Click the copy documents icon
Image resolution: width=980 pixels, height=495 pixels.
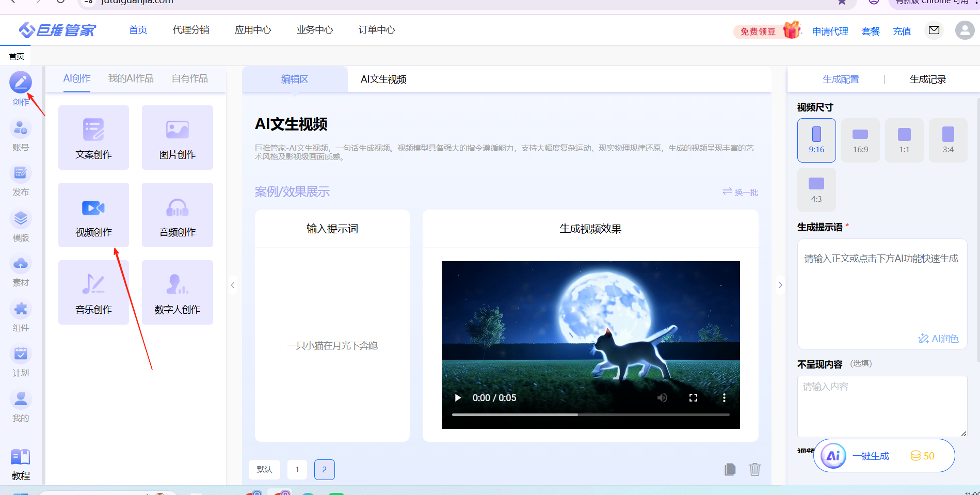(730, 469)
